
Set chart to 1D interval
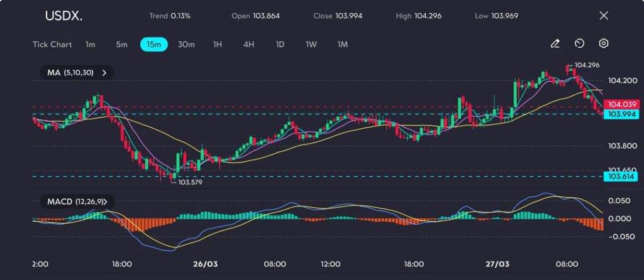point(280,45)
